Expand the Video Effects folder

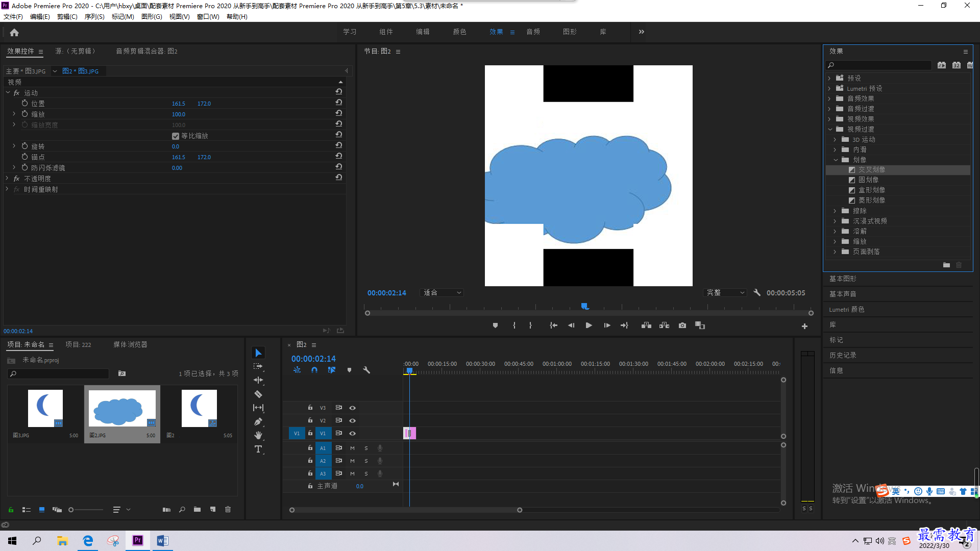tap(829, 119)
